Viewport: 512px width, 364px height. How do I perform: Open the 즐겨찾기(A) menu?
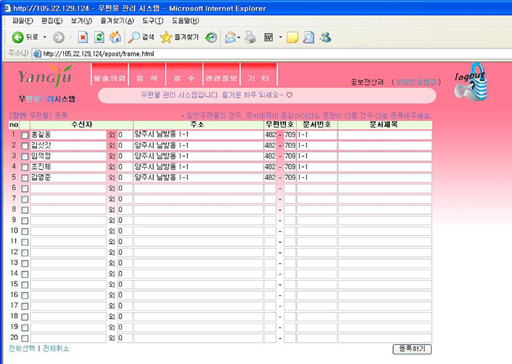117,21
